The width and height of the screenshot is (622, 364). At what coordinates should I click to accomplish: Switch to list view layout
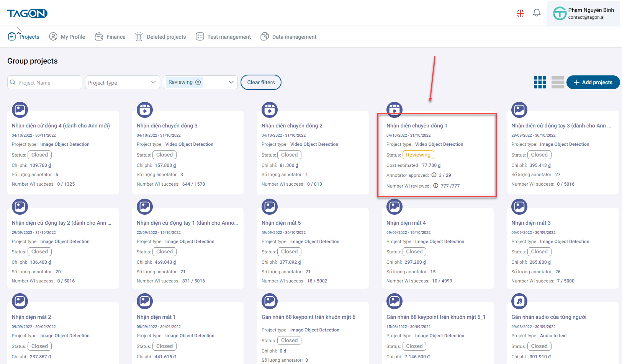pos(557,82)
